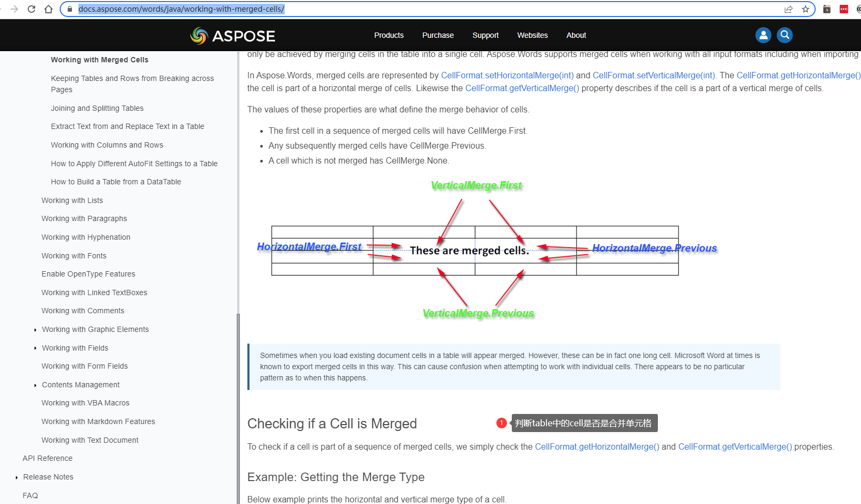Open the Purchase menu
861x504 pixels.
438,35
